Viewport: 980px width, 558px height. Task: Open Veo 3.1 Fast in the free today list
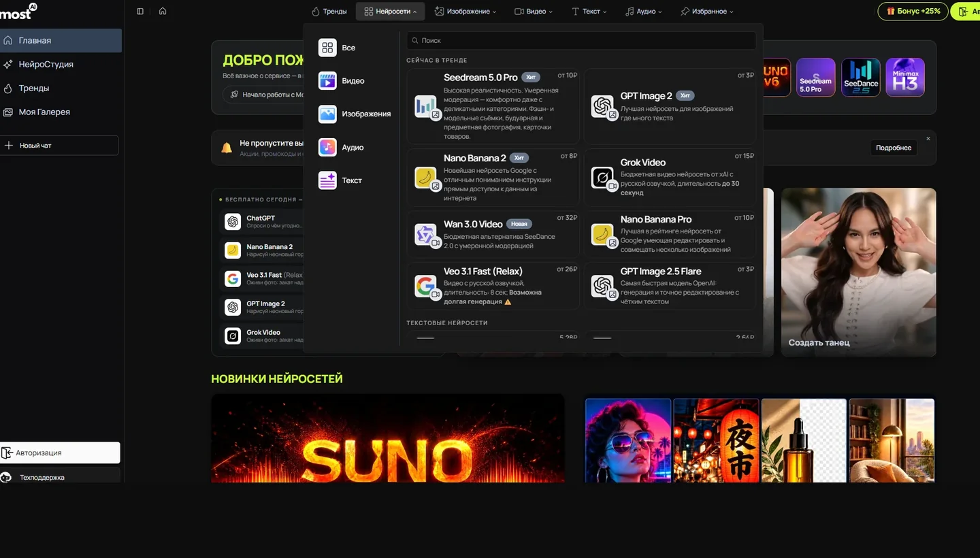(x=263, y=279)
